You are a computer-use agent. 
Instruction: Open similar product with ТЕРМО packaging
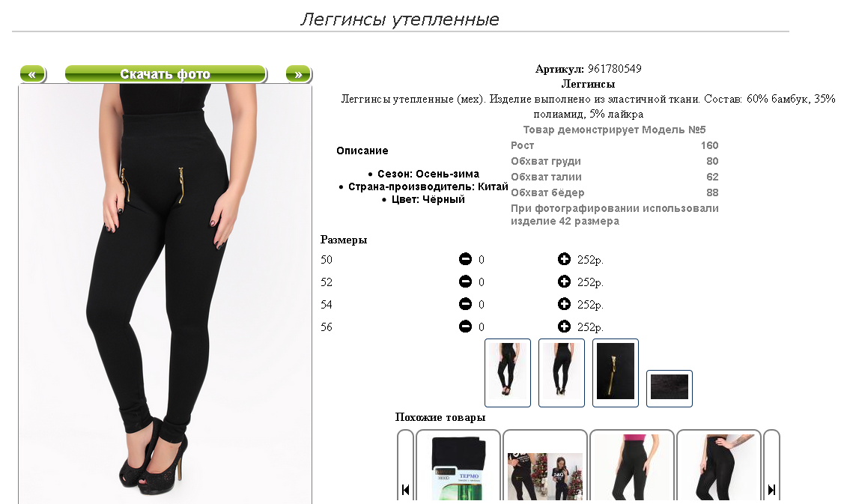pyautogui.click(x=458, y=467)
